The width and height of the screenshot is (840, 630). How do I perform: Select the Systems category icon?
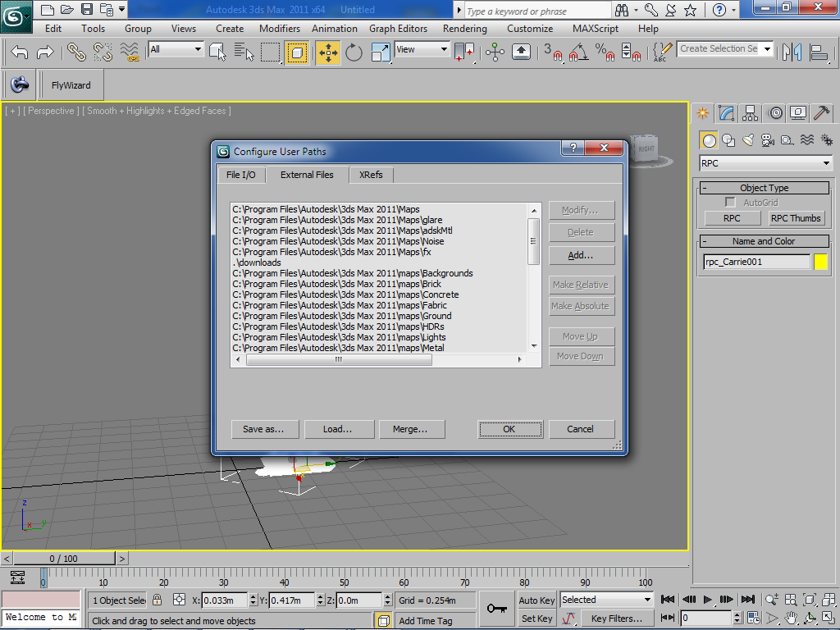pos(827,140)
